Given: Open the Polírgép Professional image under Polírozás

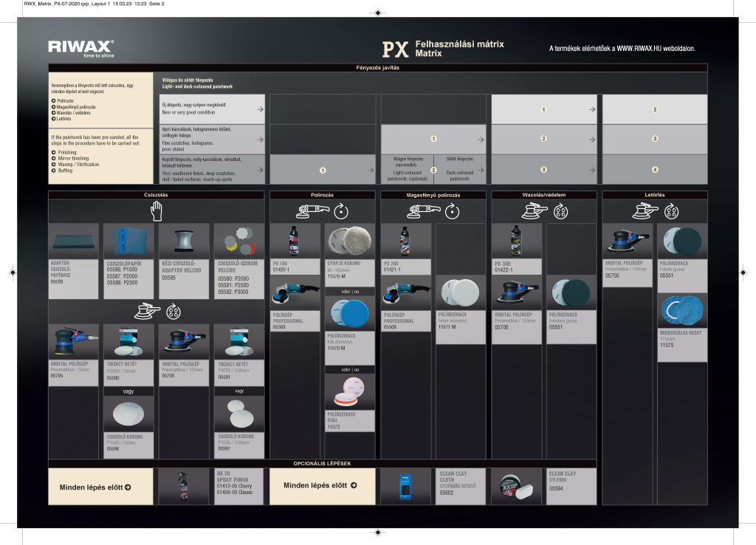Looking at the screenshot, I should pos(294,292).
